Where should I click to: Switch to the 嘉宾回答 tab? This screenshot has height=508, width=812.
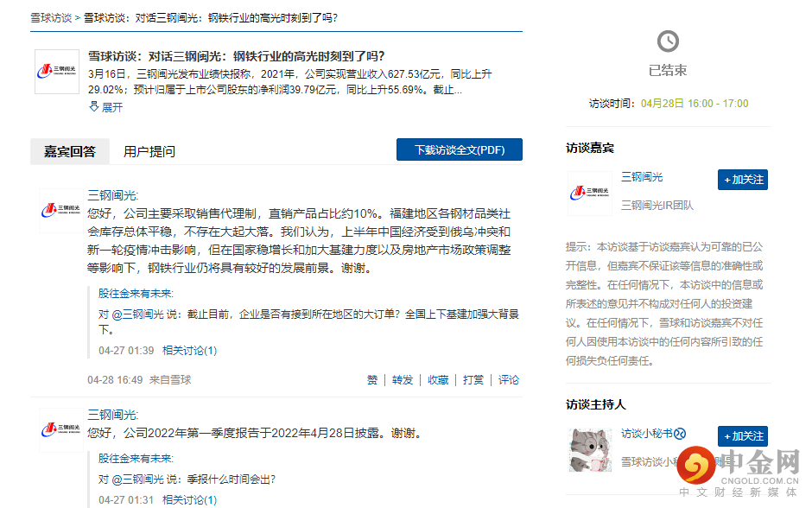tap(70, 151)
